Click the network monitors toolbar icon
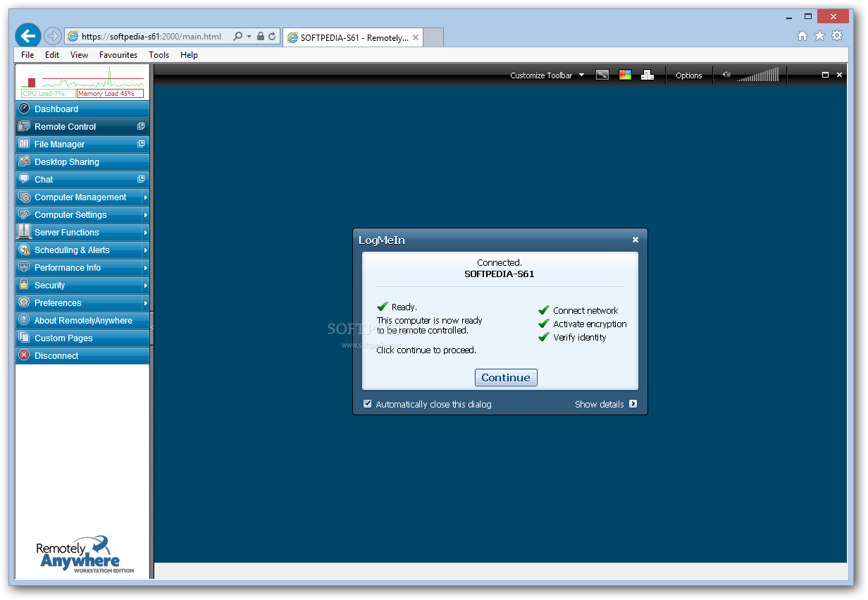The height and width of the screenshot is (600, 868). [x=647, y=75]
